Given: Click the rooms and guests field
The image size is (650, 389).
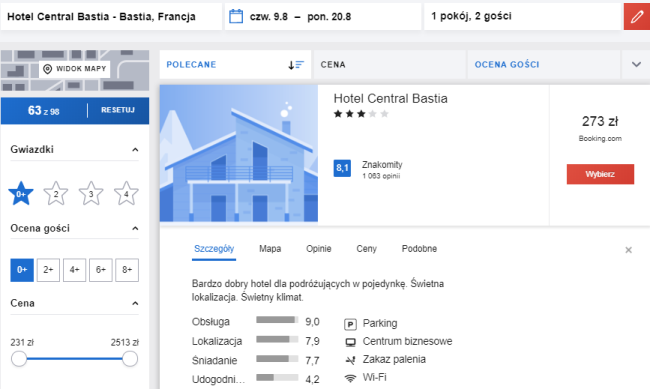Looking at the screenshot, I should pyautogui.click(x=522, y=17).
